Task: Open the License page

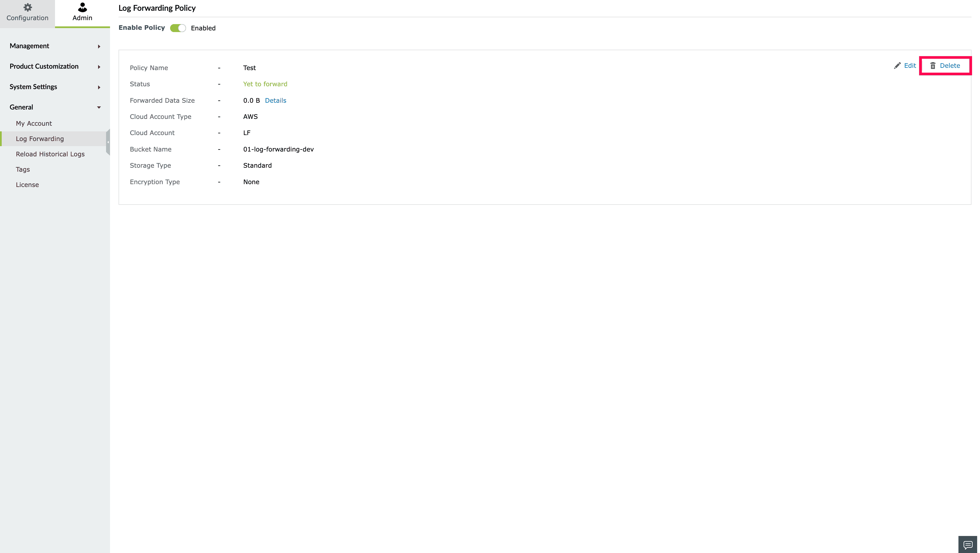Action: (28, 185)
